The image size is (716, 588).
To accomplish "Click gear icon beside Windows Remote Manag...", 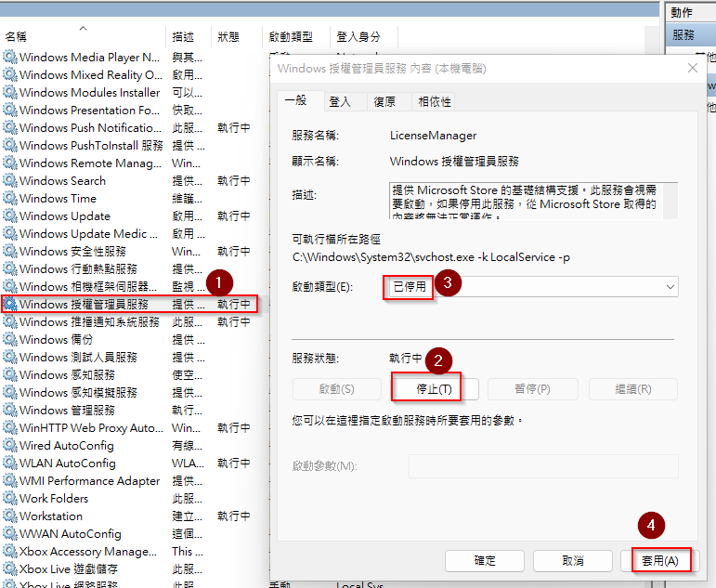I will pyautogui.click(x=9, y=163).
